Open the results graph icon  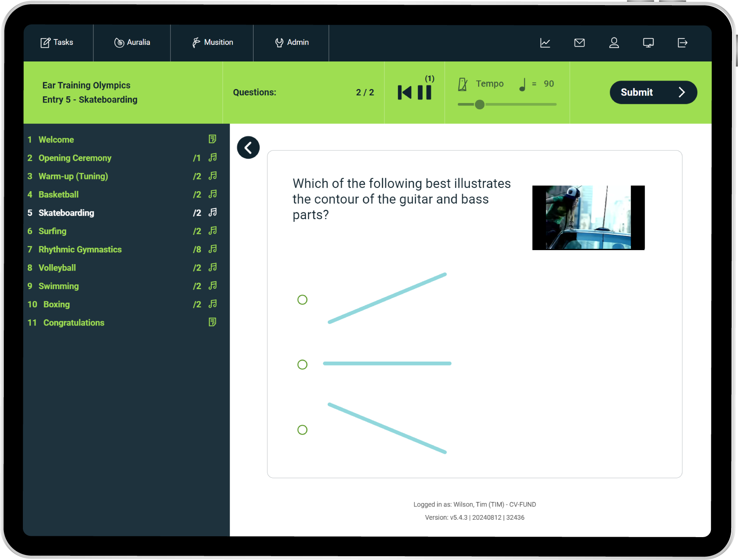pyautogui.click(x=545, y=43)
